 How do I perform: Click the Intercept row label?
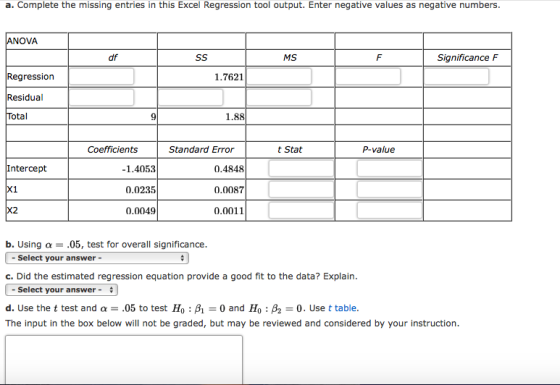[x=27, y=169]
